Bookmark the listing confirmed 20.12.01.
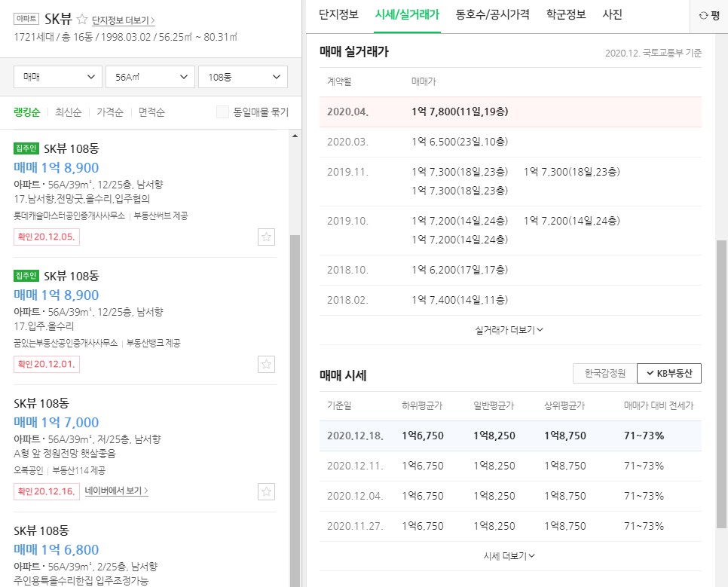 point(266,364)
